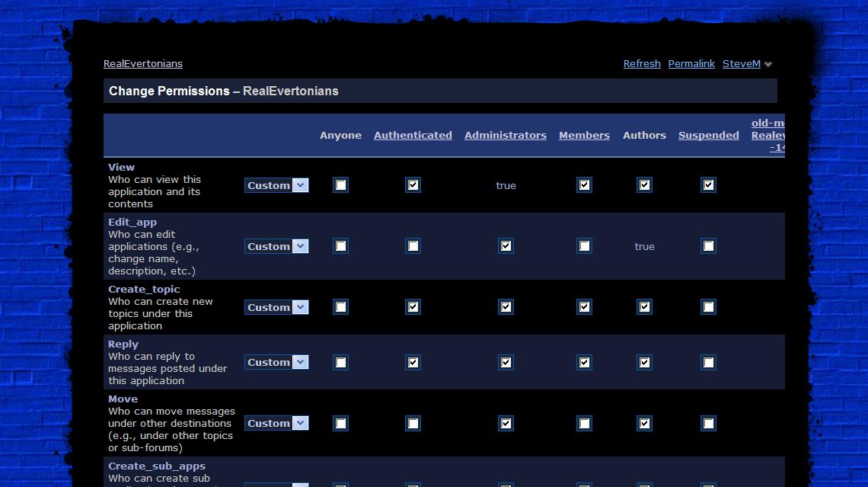Open the Suspended group column link

click(708, 135)
